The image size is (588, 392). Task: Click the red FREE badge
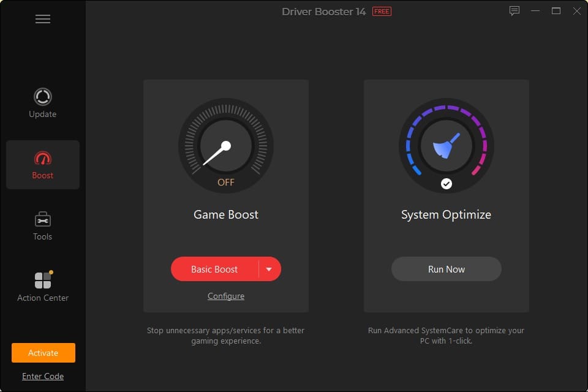coord(382,11)
